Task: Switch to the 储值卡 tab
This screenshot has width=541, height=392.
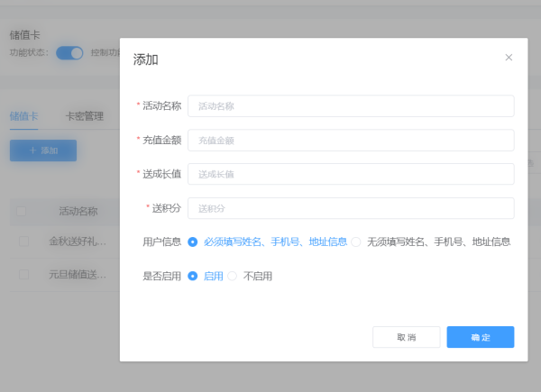Action: [x=24, y=116]
